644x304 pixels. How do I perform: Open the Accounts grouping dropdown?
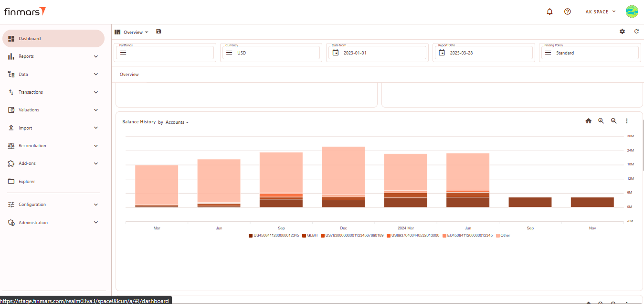[x=177, y=122]
